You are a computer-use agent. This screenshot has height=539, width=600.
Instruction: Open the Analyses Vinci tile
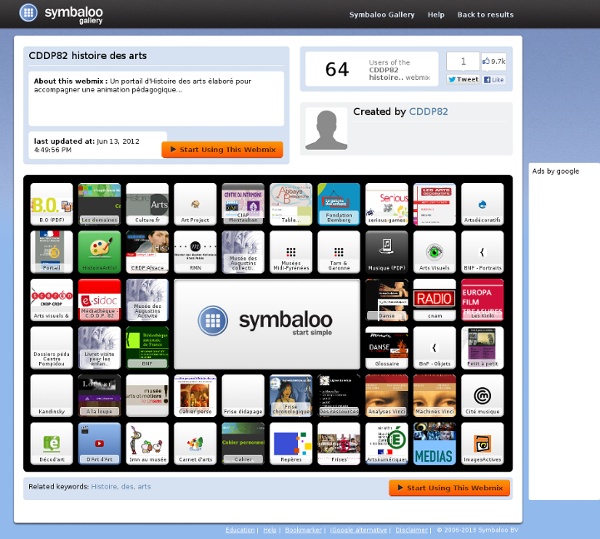pos(387,395)
